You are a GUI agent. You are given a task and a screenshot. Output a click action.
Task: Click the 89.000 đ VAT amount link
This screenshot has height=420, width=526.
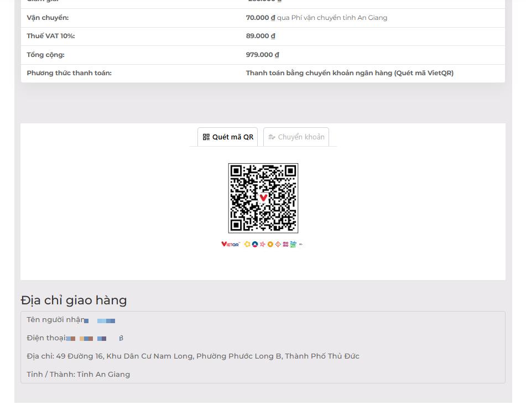pyautogui.click(x=261, y=36)
